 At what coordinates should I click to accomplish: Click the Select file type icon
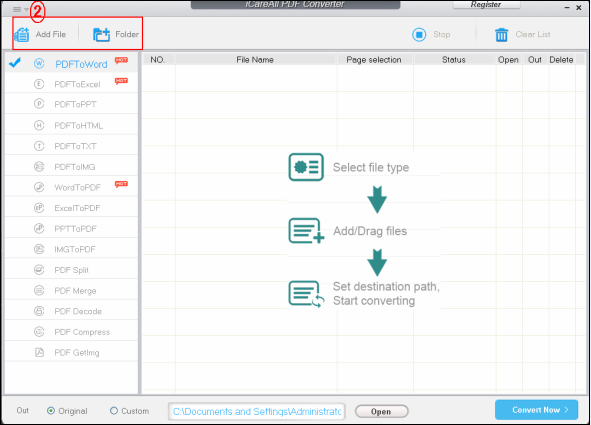tap(306, 167)
